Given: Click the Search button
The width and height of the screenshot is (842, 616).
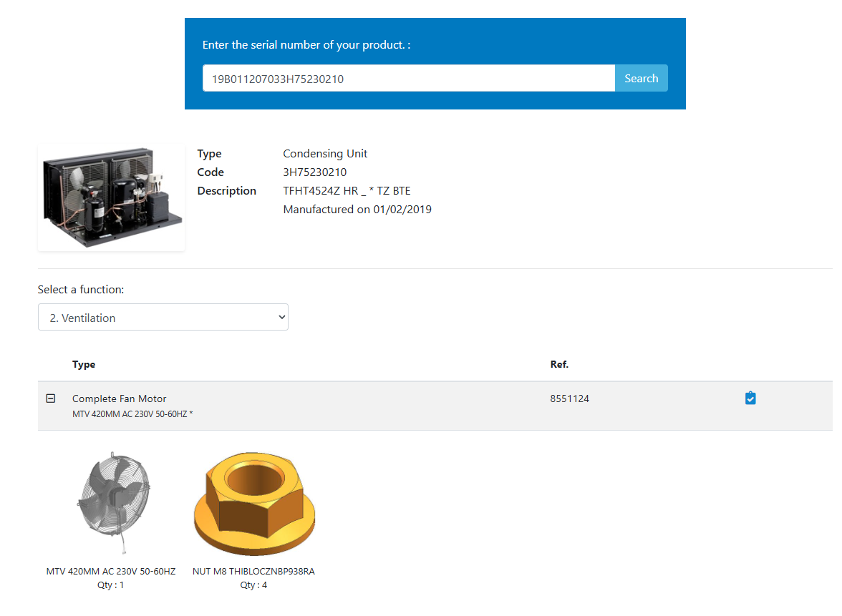Looking at the screenshot, I should [x=642, y=79].
